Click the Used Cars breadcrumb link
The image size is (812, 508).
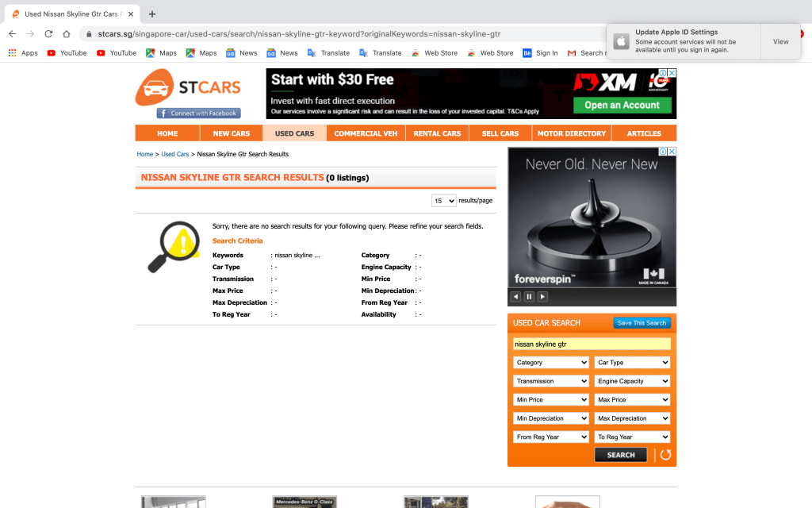174,154
